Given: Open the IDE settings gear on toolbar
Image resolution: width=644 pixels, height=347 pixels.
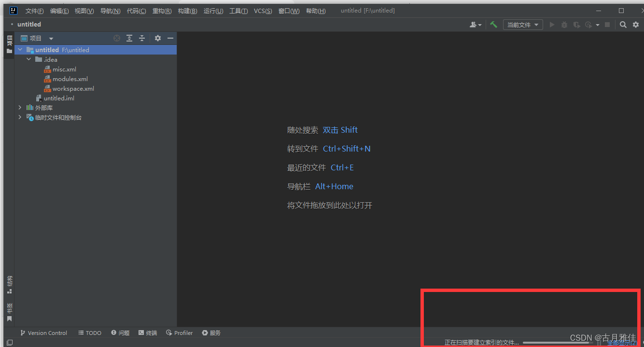Looking at the screenshot, I should click(x=635, y=24).
